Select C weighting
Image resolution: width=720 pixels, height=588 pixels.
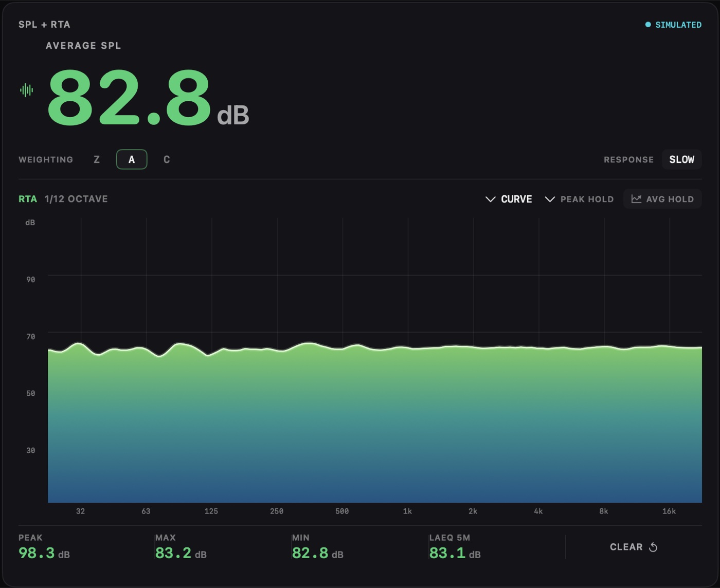point(167,159)
